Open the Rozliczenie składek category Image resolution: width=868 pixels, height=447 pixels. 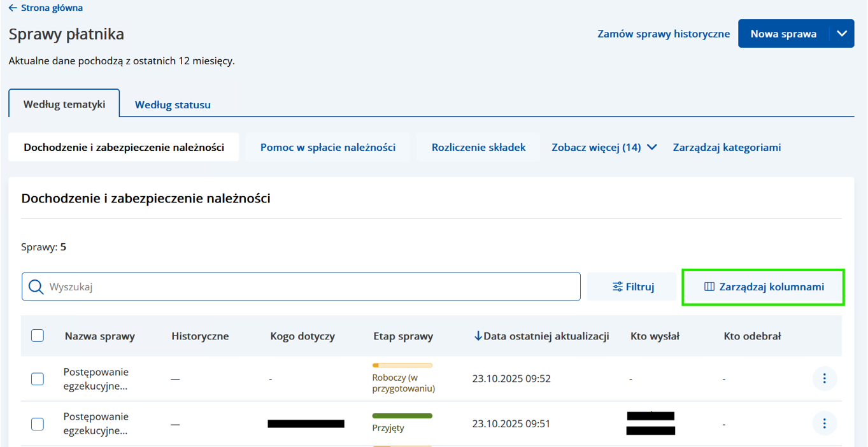478,147
